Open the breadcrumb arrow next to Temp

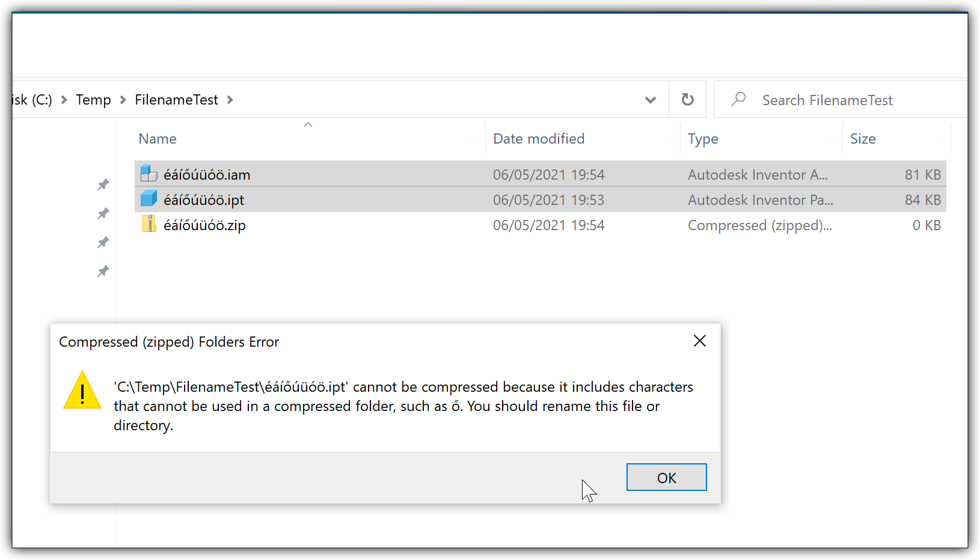pyautogui.click(x=123, y=100)
